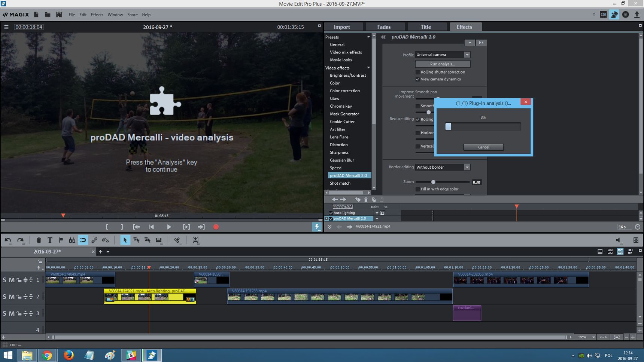Select Gaussian Blur effect

pyautogui.click(x=342, y=160)
